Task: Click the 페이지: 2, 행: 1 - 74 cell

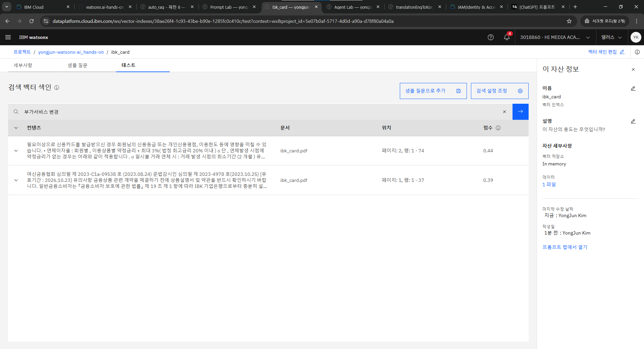Action: pos(403,151)
